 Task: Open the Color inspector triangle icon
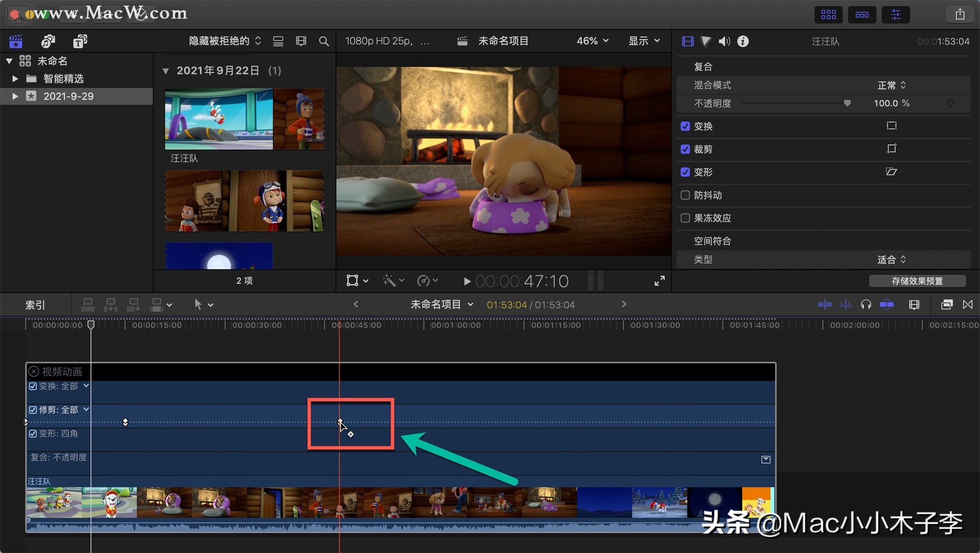(706, 41)
